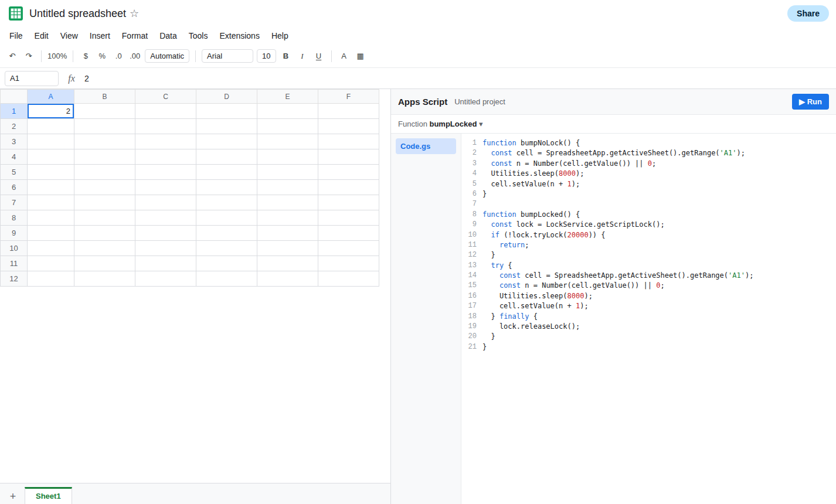Viewport: 836px width, 504px height.
Task: Increase decimal places
Action: [x=135, y=56]
